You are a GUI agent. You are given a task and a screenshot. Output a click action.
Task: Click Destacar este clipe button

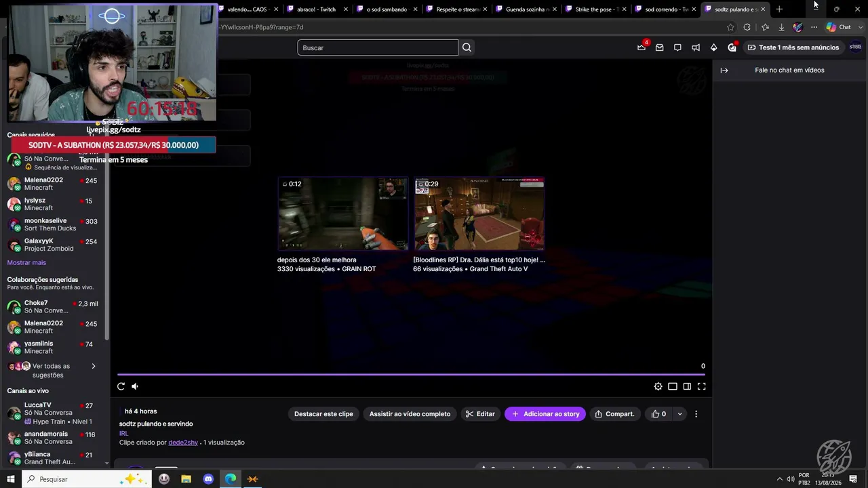[323, 414]
